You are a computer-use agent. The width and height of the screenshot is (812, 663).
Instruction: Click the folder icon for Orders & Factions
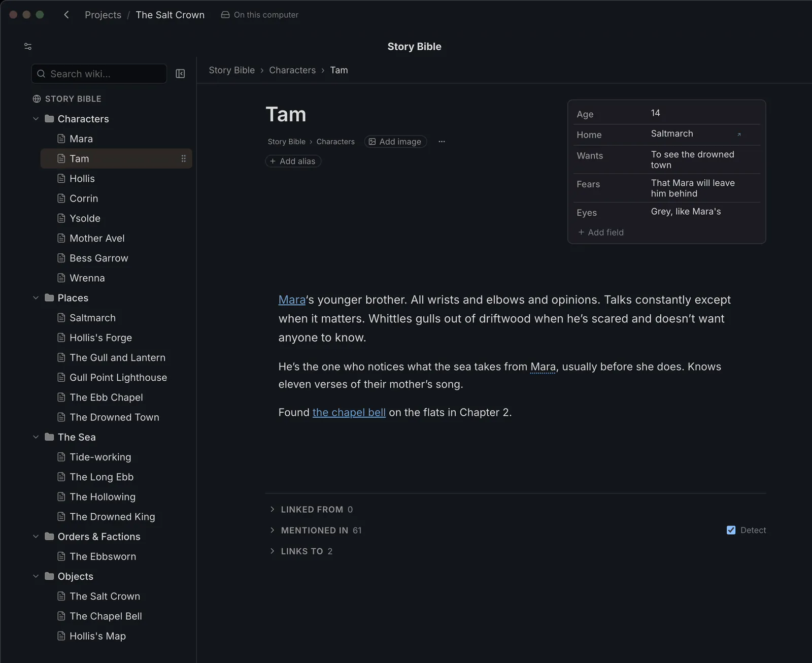(49, 537)
